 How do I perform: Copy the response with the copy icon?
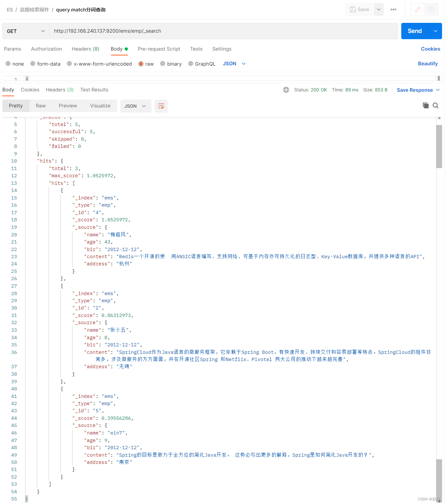pos(425,105)
